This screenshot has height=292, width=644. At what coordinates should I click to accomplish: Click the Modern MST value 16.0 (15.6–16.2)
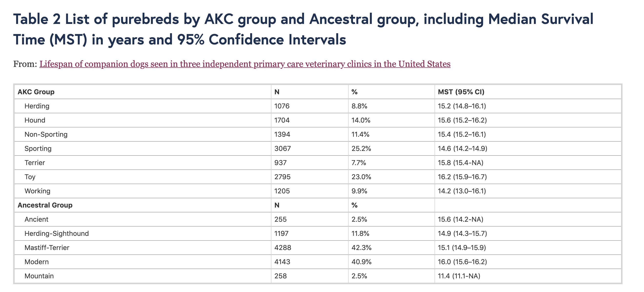[x=462, y=262]
